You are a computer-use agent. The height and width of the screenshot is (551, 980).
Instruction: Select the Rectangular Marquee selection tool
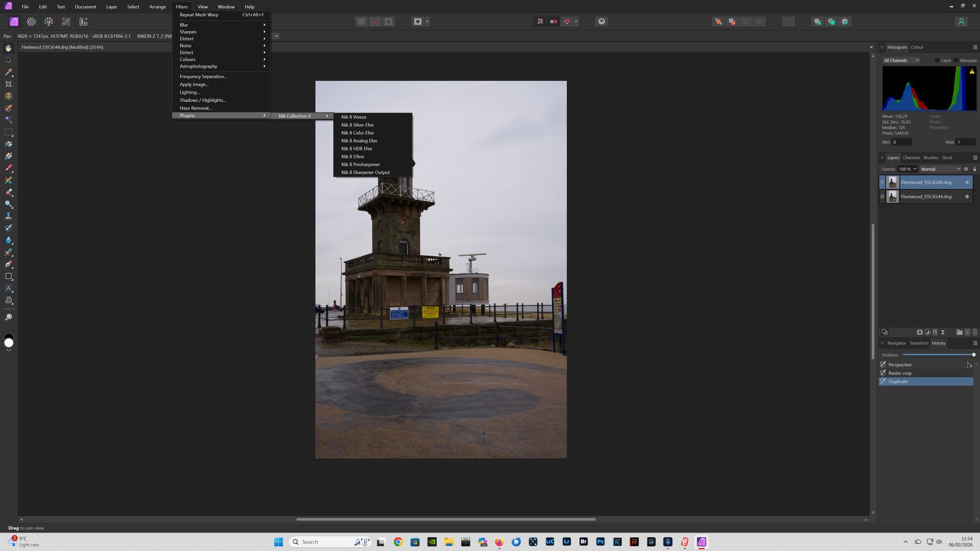pyautogui.click(x=9, y=132)
